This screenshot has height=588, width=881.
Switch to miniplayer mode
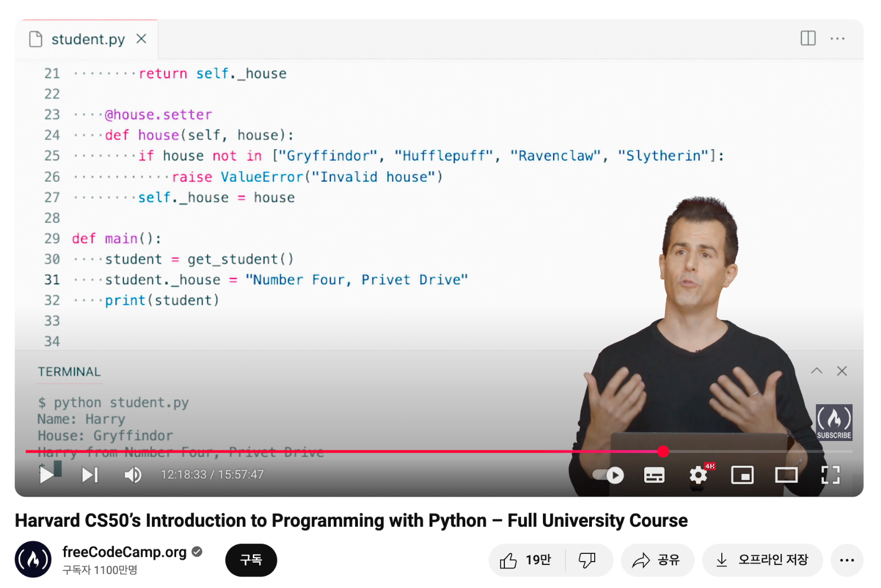[742, 475]
